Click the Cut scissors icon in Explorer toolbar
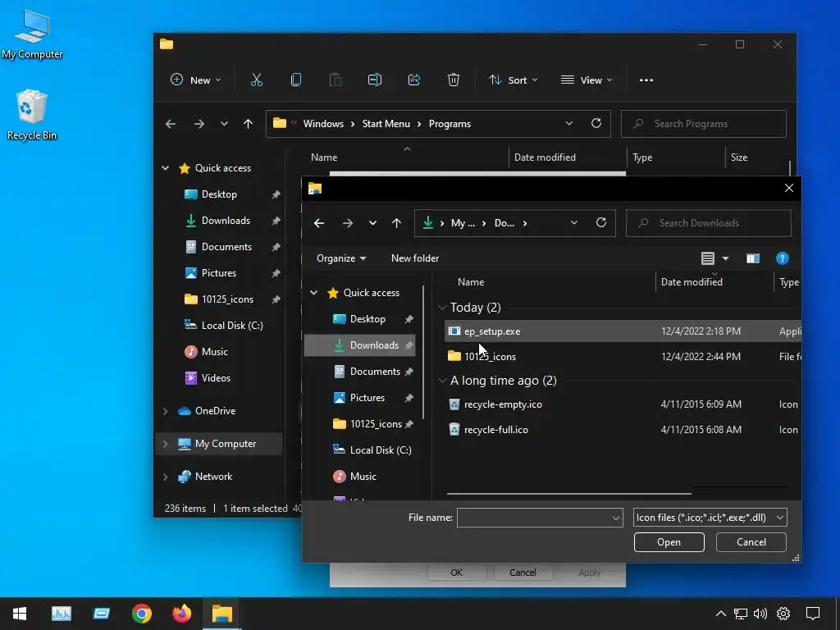 click(257, 80)
